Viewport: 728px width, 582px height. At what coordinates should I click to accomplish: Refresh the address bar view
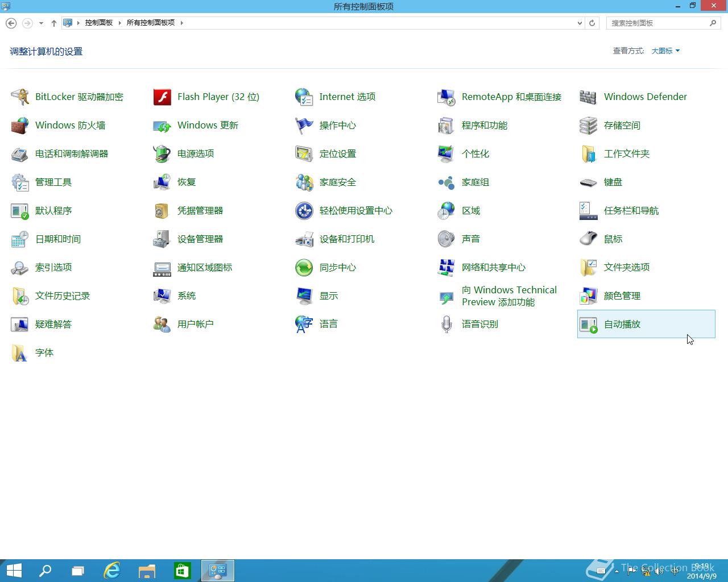pos(592,23)
